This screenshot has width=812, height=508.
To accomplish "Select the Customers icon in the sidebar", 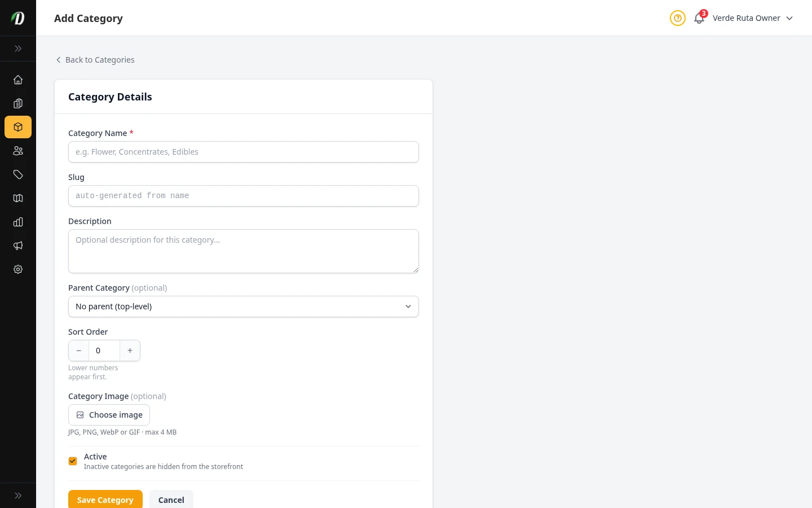I will pos(17,151).
